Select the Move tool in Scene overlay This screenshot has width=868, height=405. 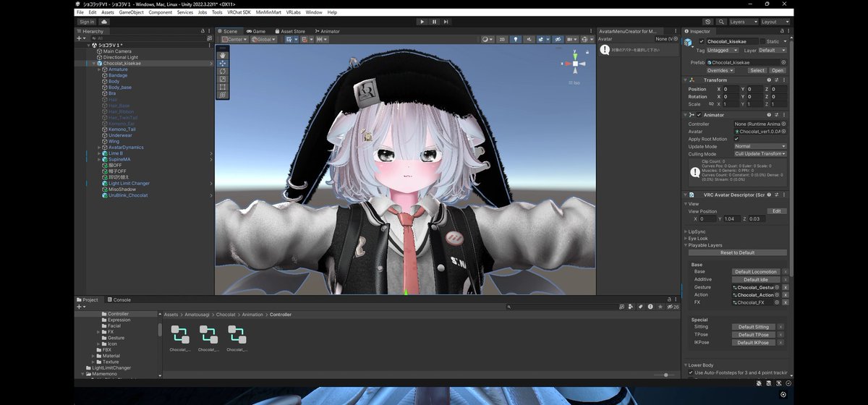tap(223, 63)
